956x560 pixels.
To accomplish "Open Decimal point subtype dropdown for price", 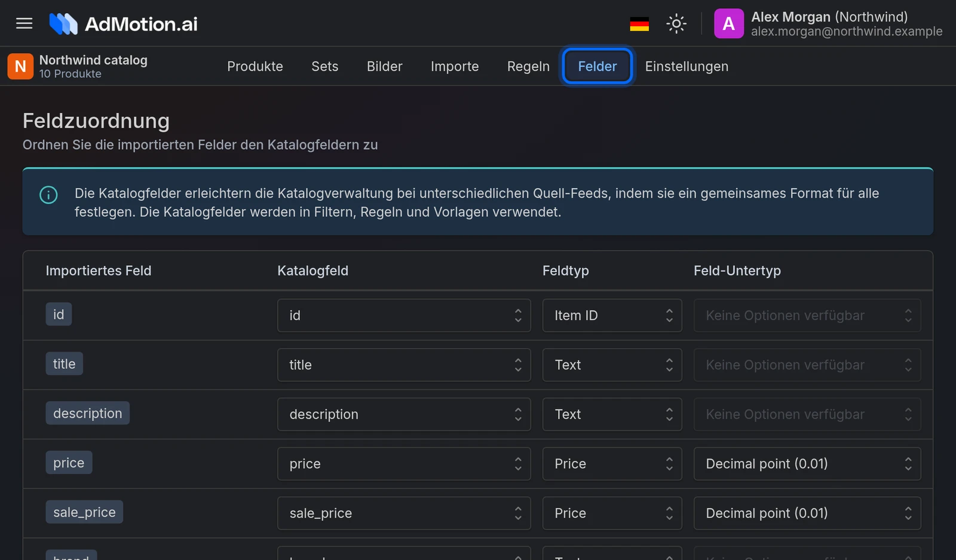I will click(x=807, y=464).
